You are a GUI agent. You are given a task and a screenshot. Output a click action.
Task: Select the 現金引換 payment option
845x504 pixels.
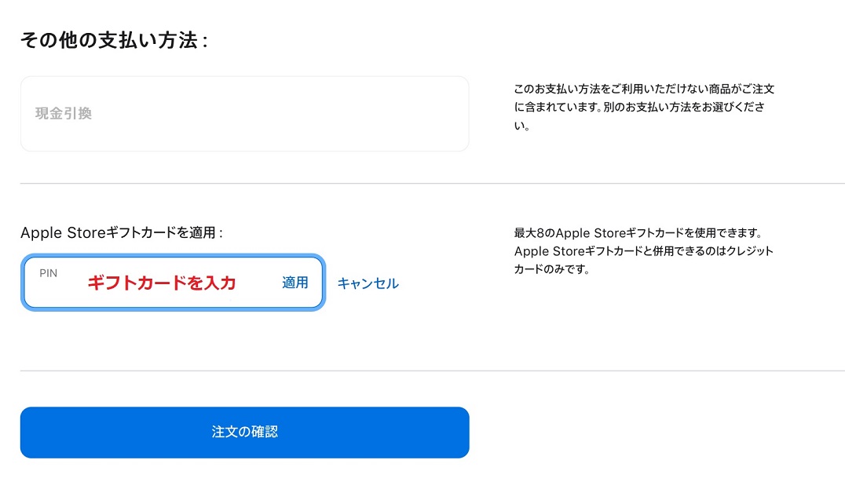click(245, 114)
